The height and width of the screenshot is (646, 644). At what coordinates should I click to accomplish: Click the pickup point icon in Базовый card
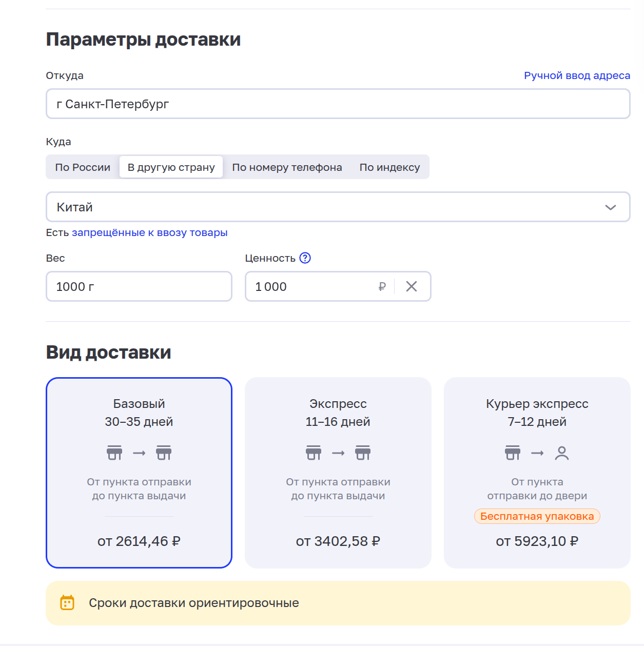pos(164,453)
